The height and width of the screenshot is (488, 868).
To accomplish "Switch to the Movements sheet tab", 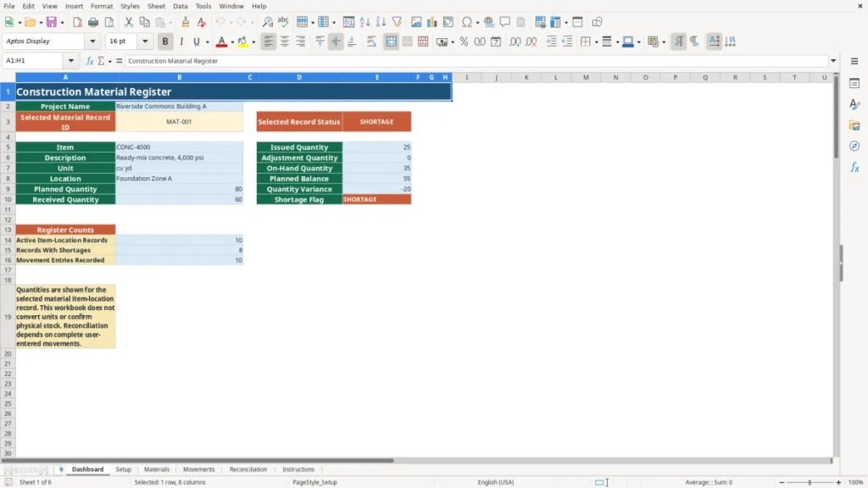I will [198, 469].
